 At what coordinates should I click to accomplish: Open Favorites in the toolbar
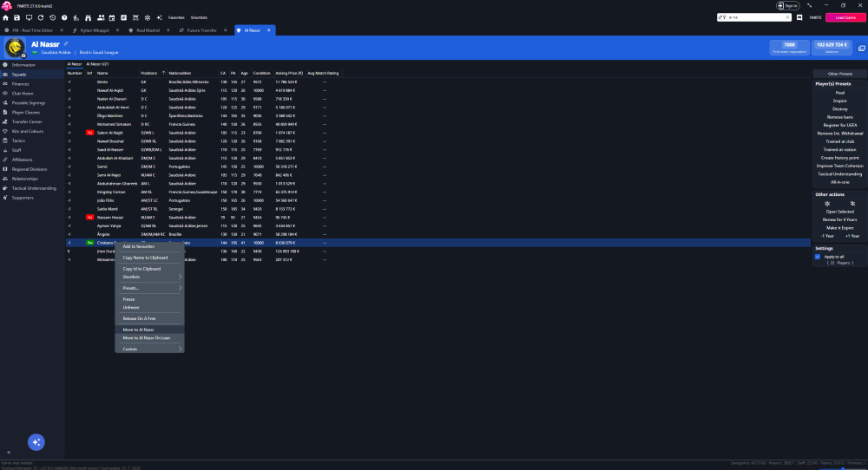pos(176,17)
